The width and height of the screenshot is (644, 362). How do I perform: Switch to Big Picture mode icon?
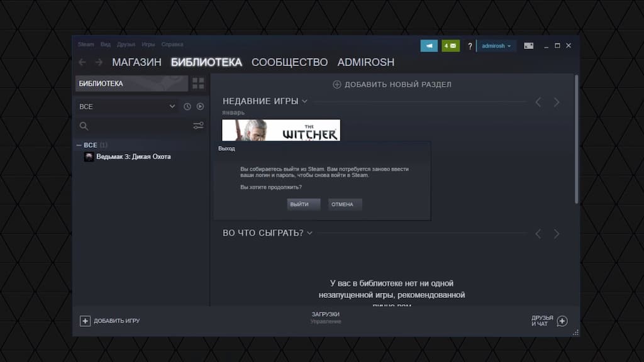tap(528, 45)
